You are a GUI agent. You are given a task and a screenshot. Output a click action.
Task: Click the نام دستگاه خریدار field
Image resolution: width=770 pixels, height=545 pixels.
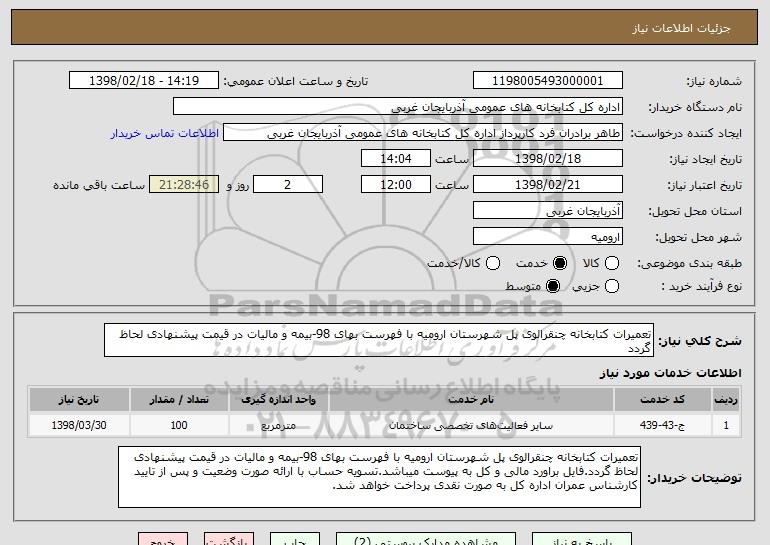398,107
